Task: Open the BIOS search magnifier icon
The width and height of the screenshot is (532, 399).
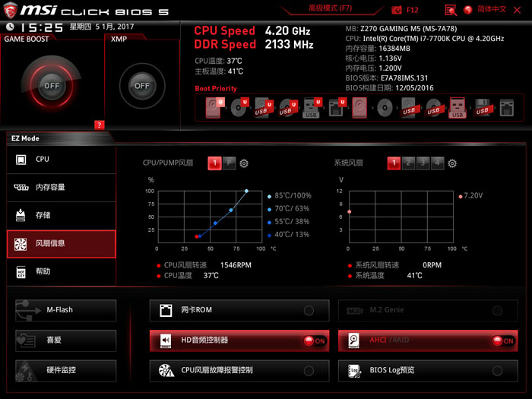Action: pos(451,10)
